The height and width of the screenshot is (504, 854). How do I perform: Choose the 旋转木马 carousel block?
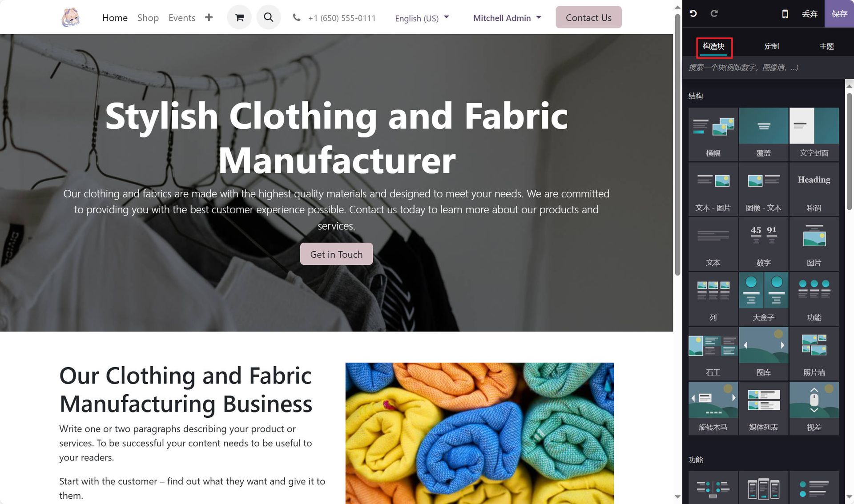click(x=713, y=408)
